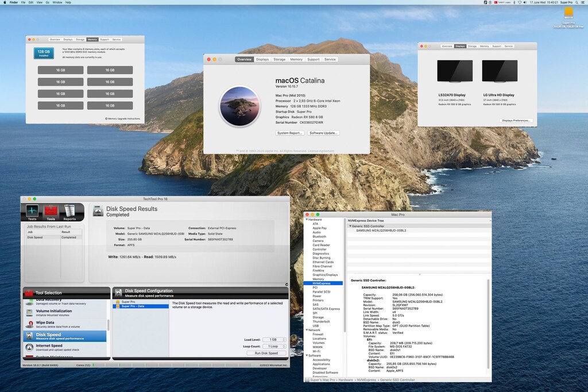The height and width of the screenshot is (392, 588).
Task: Click the refresh icon in TechTool results panel
Action: [287, 285]
